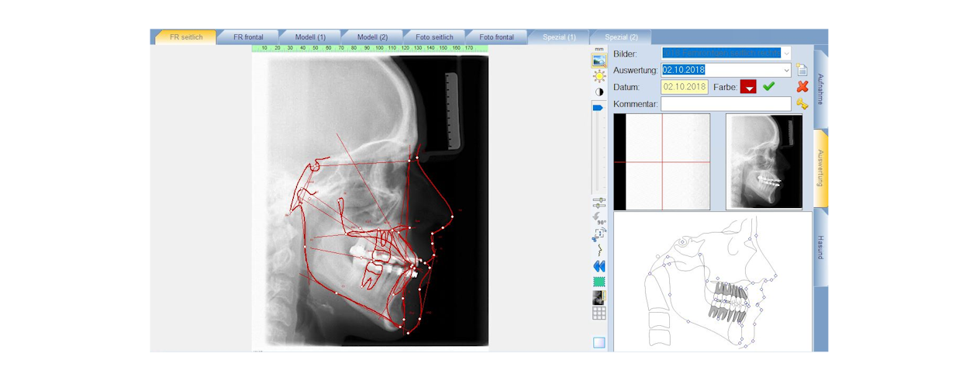Open the Farbe red color dropdown
Image resolution: width=980 pixels, height=388 pixels.
[748, 87]
